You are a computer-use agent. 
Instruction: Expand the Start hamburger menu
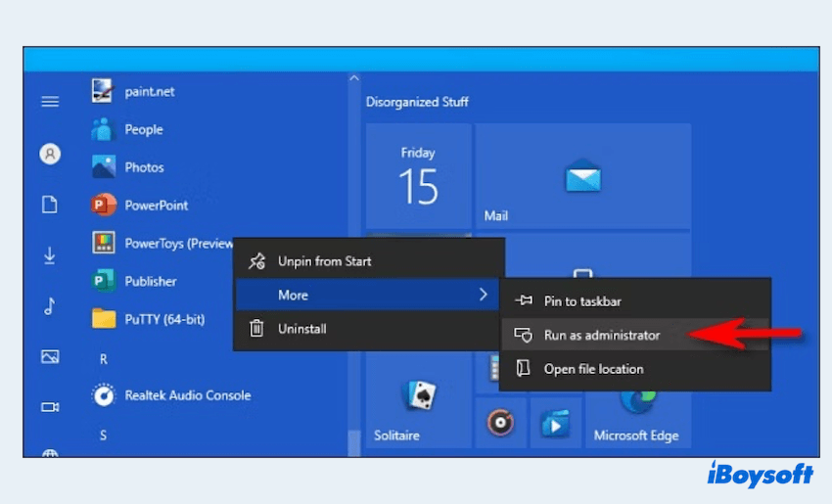click(50, 101)
